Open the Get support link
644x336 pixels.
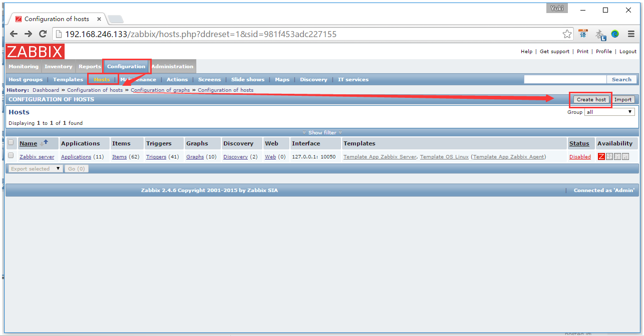pos(554,51)
